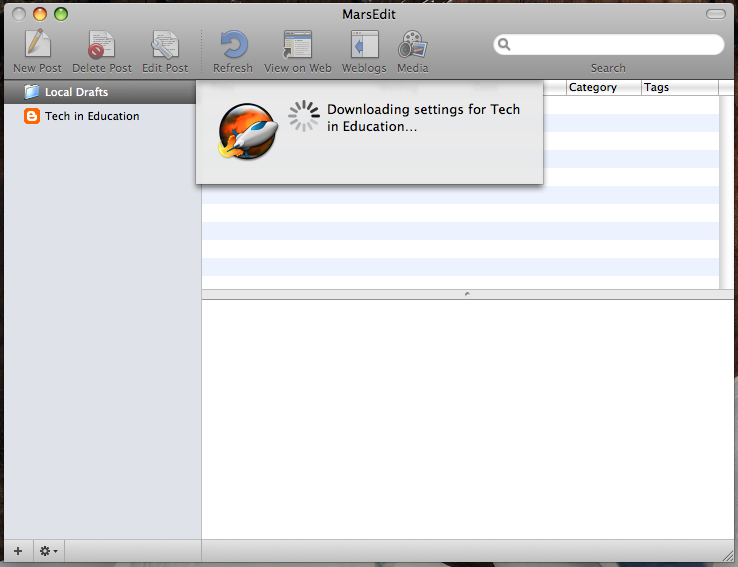Click the post list vertical scrollbar
The height and width of the screenshot is (567, 738).
pos(726,192)
